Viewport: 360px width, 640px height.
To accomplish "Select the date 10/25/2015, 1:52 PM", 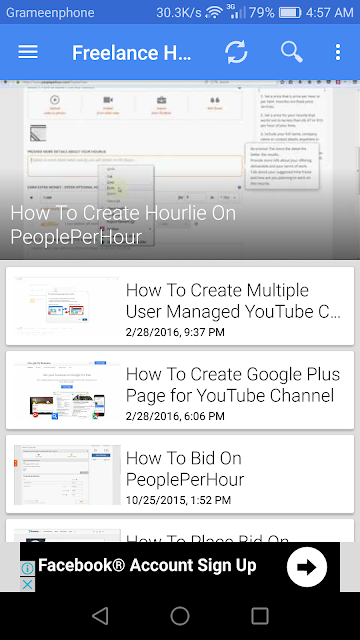I will click(178, 500).
